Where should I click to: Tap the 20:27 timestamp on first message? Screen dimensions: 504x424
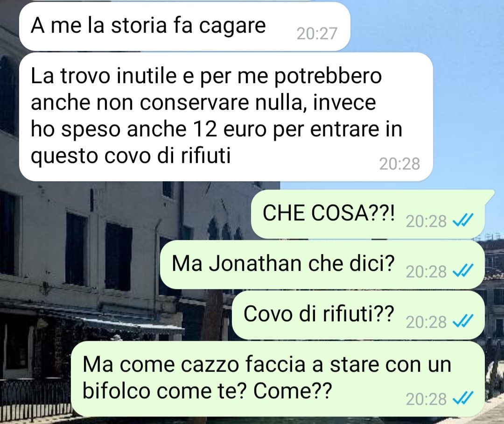click(x=317, y=34)
